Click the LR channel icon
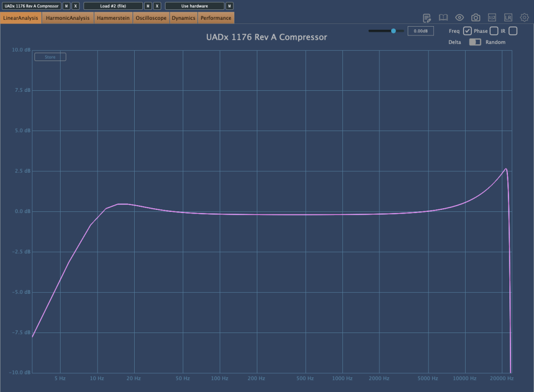The image size is (534, 392). pos(508,18)
